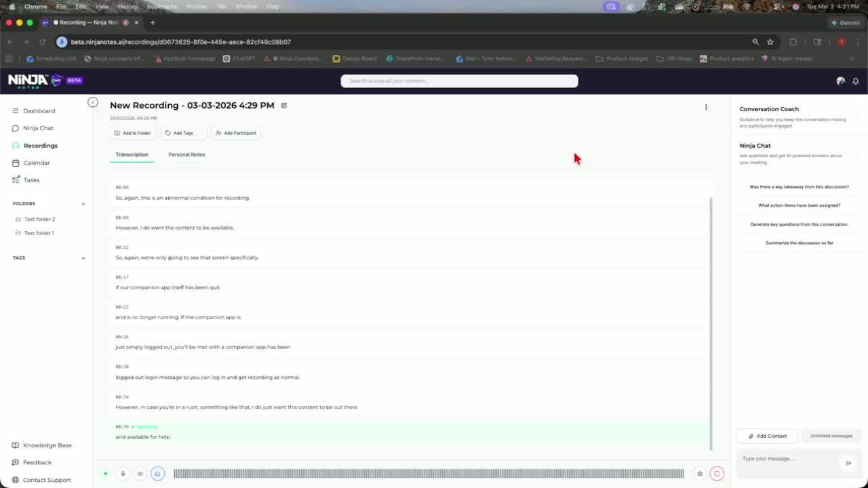The height and width of the screenshot is (488, 868).
Task: Focus the "Type your message" chat input
Action: [x=789, y=459]
